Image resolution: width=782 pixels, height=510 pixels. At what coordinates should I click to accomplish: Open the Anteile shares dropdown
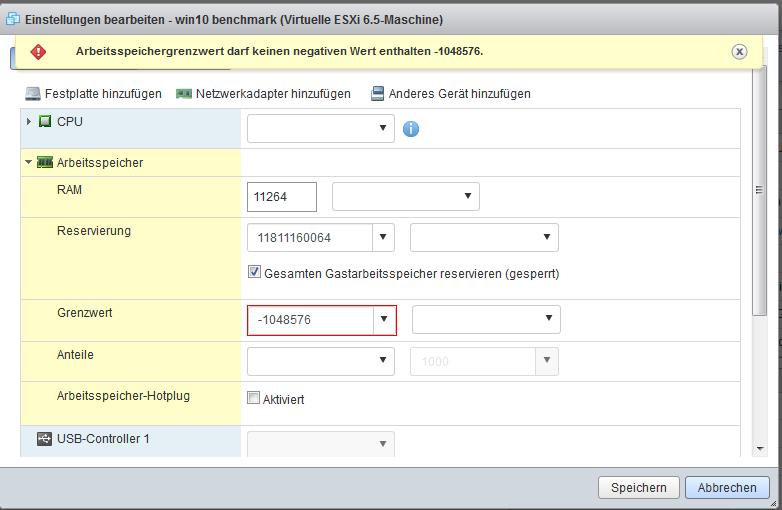click(x=320, y=361)
